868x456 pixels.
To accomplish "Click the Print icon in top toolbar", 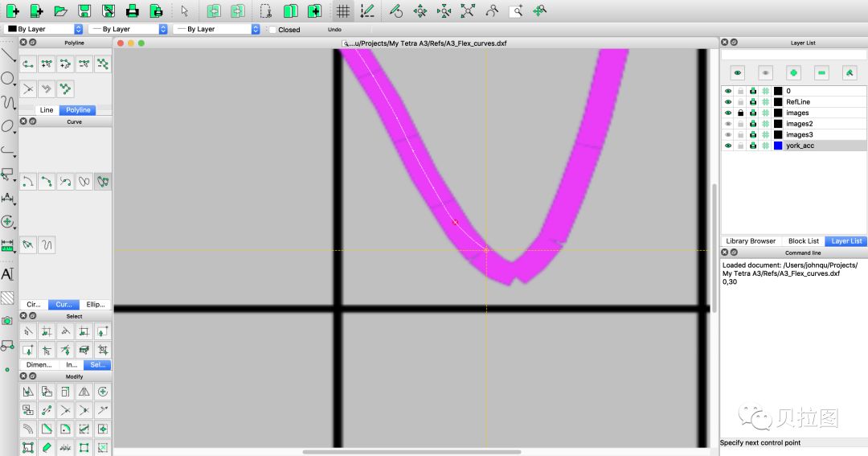I will 133,10.
